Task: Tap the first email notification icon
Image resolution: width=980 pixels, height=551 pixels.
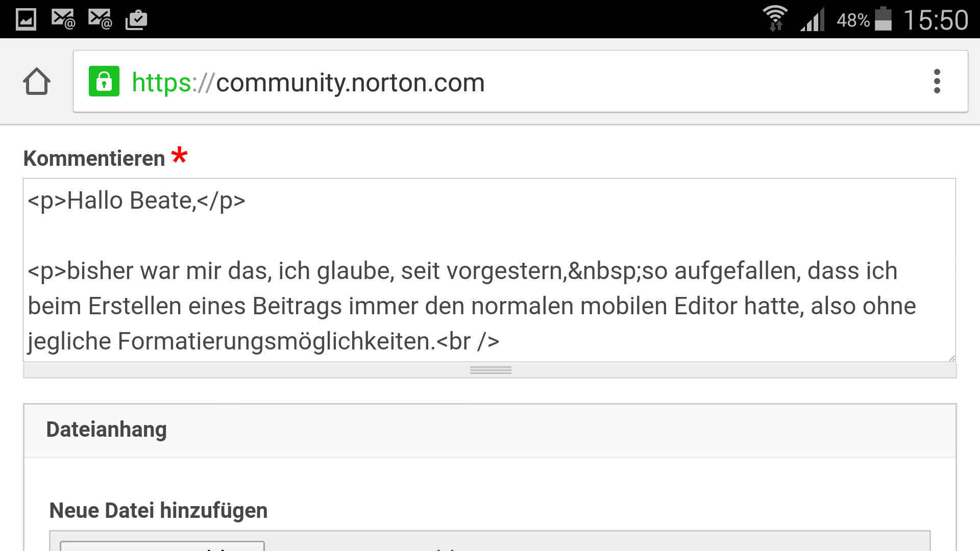Action: tap(64, 19)
